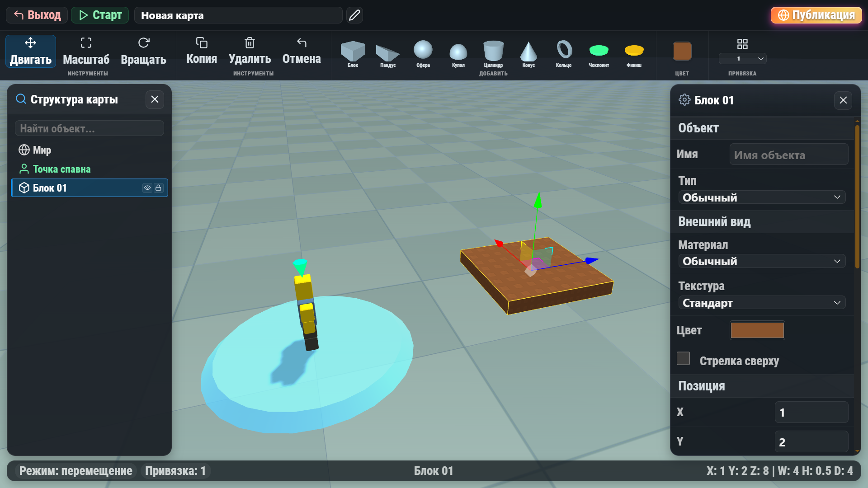The width and height of the screenshot is (868, 488).
Task: Open the Цвет color swatch in properties
Action: 757,330
